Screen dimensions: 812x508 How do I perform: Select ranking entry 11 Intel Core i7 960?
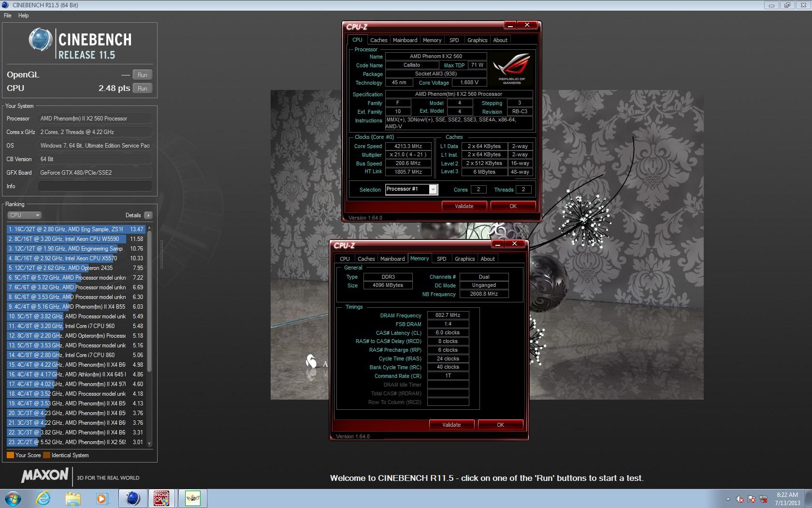[76, 326]
